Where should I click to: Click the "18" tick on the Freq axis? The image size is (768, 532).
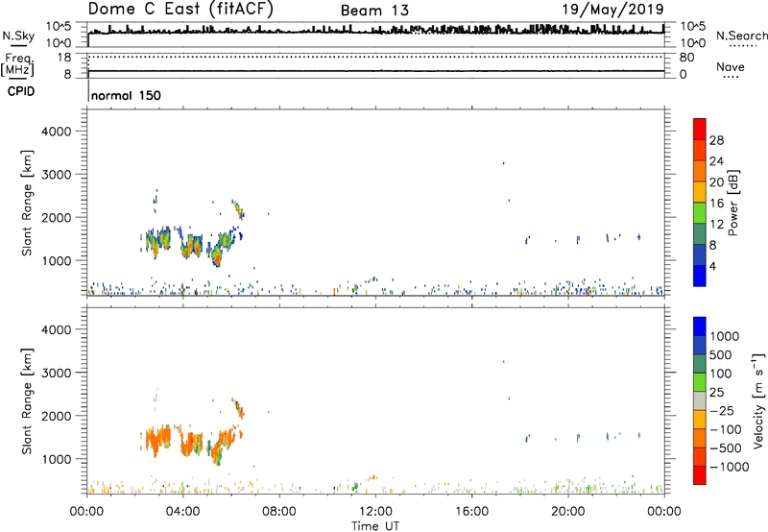point(64,58)
